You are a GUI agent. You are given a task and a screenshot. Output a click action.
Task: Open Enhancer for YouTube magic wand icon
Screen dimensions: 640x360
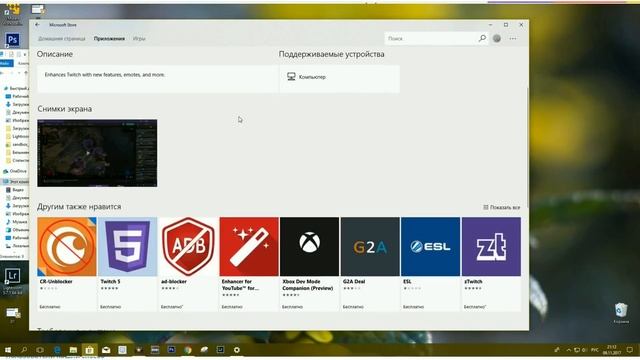coord(249,247)
